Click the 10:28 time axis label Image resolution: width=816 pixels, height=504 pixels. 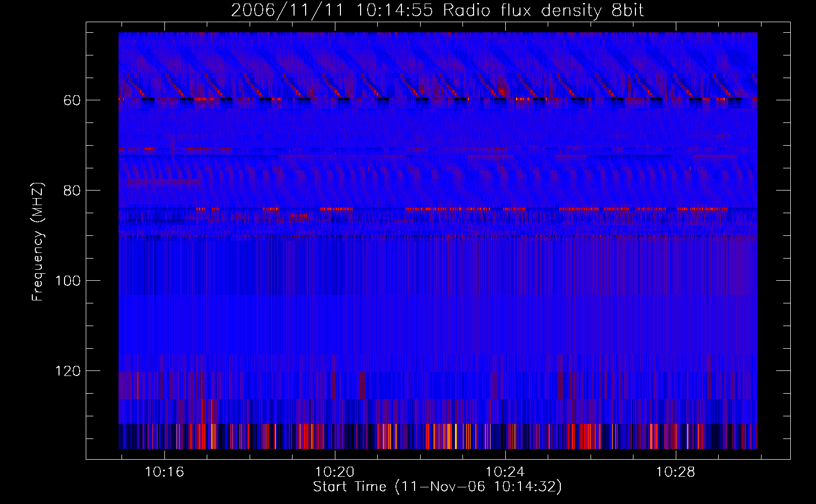(x=675, y=472)
